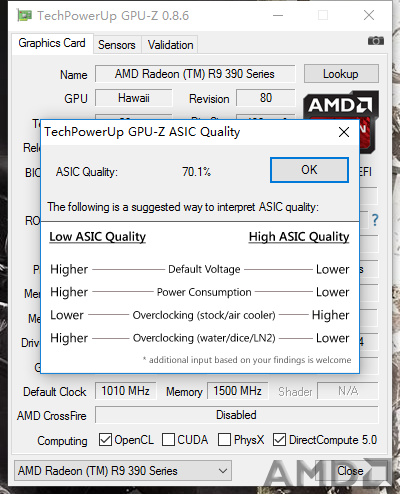Viewport: 400px width, 494px height.
Task: Select the Graphics Card tab
Action: click(52, 43)
